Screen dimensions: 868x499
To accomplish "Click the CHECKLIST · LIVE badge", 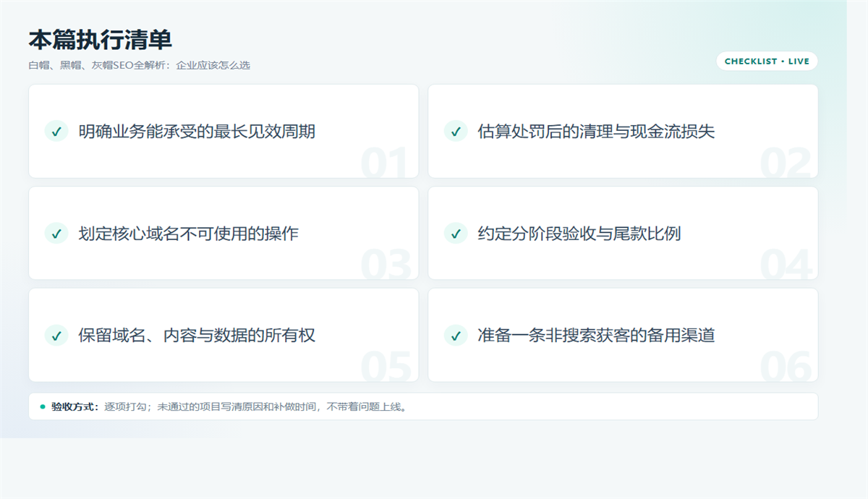I will [767, 61].
